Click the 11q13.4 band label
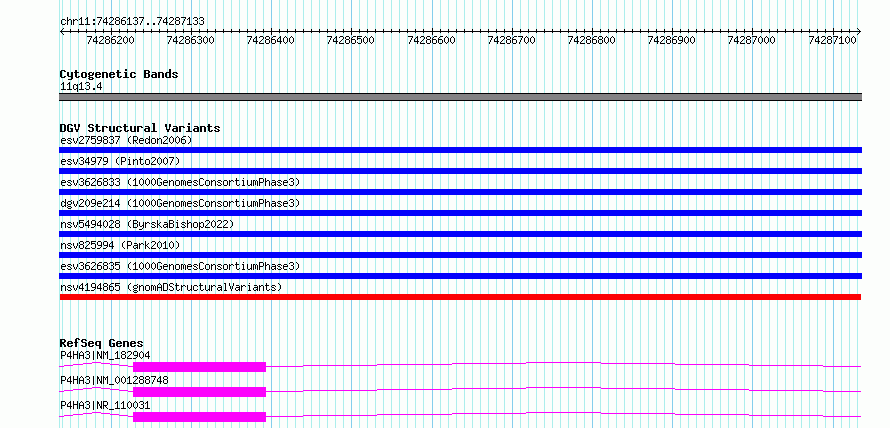The image size is (890, 428). [81, 87]
